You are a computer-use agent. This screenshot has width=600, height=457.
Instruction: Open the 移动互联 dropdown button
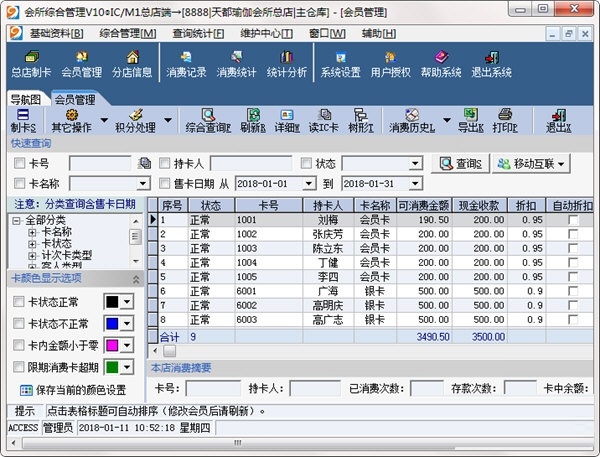click(529, 163)
